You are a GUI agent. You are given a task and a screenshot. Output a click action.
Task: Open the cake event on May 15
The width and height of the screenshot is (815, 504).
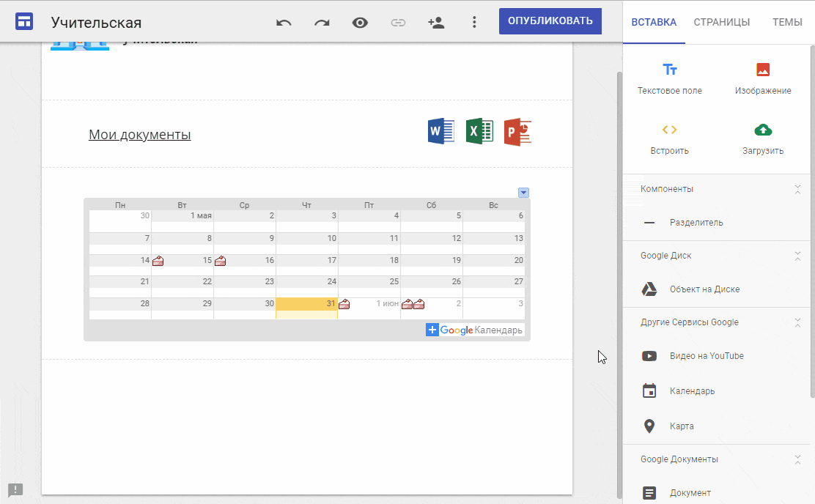tap(221, 261)
